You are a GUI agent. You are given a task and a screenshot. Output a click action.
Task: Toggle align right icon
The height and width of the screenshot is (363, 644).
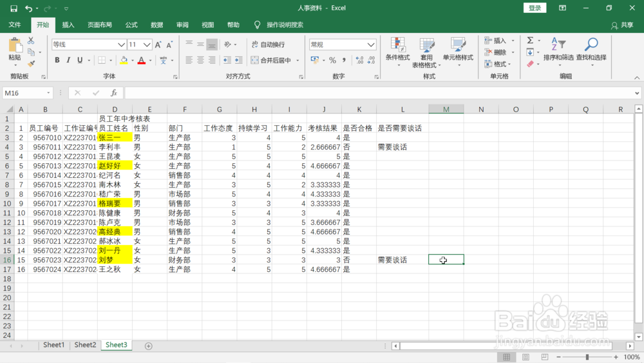coord(212,60)
